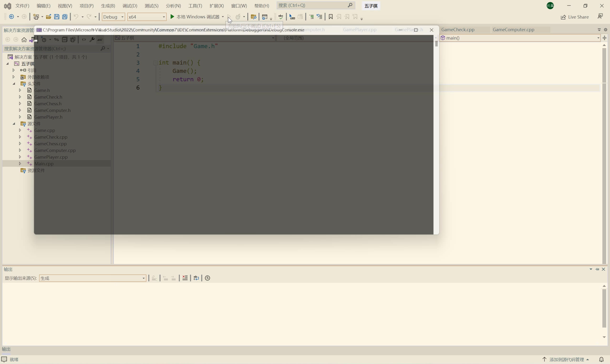Click the Open File folder icon
Screen dimensions: 610x364
pyautogui.click(x=49, y=17)
